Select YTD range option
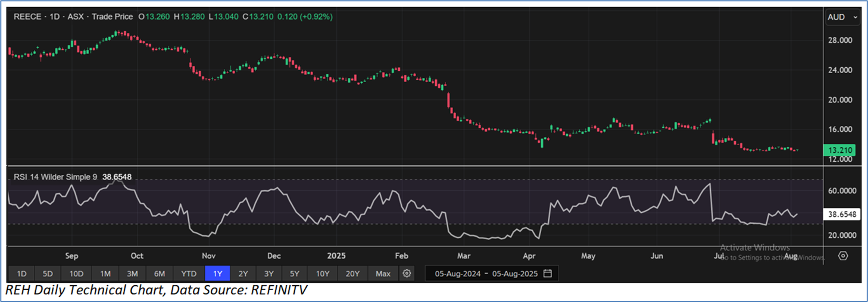Image resolution: width=868 pixels, height=302 pixels. pos(189,273)
